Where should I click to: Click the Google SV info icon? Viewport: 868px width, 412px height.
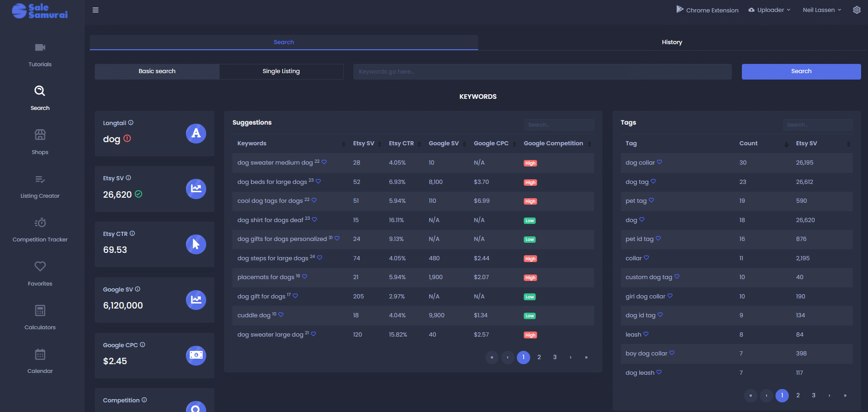pyautogui.click(x=138, y=289)
